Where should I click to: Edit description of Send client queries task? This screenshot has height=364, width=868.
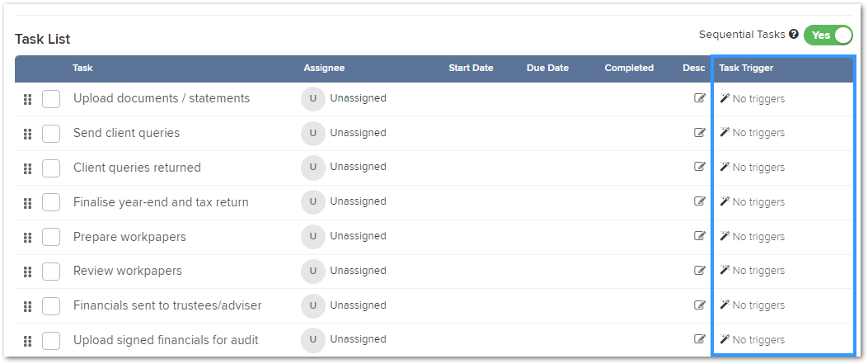click(x=700, y=132)
